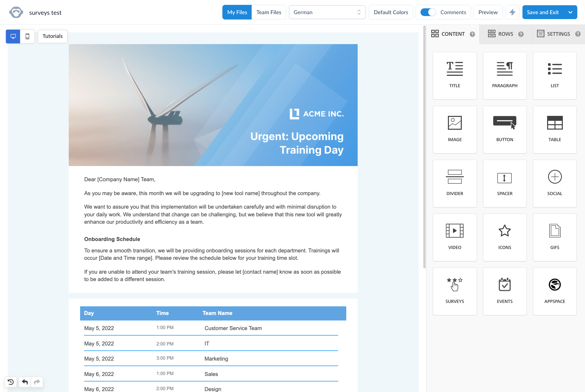Viewport: 585px width, 392px height.
Task: Select the Team Files tab
Action: 269,12
